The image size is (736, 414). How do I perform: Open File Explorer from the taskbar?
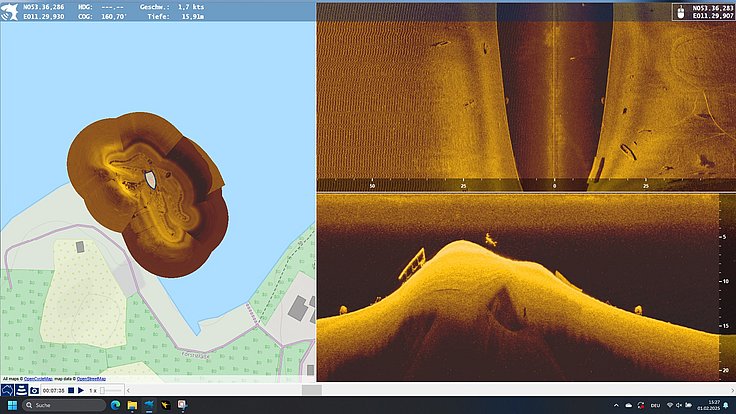point(132,405)
